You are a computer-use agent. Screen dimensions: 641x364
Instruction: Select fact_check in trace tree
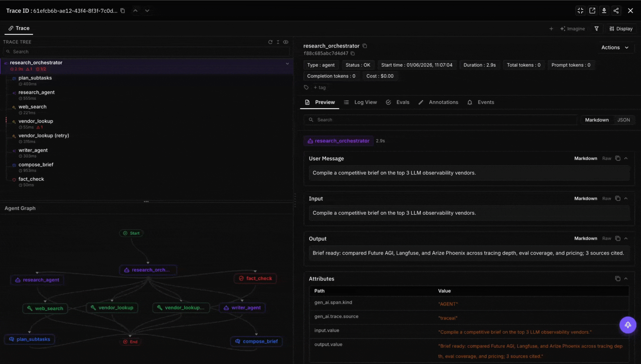(x=146, y=182)
